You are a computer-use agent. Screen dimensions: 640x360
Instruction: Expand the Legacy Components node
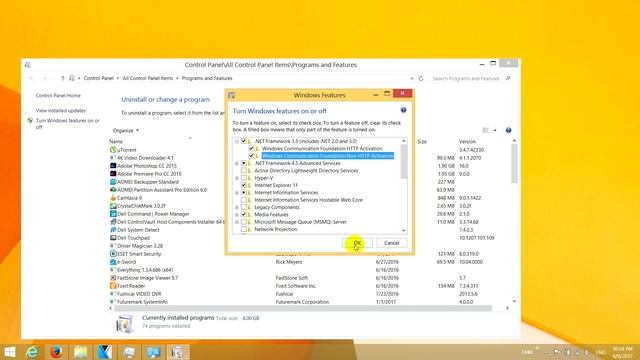[x=237, y=207]
